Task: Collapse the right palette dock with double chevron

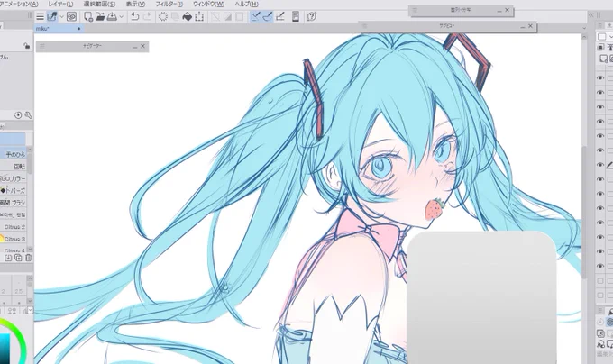Action: pyautogui.click(x=591, y=14)
